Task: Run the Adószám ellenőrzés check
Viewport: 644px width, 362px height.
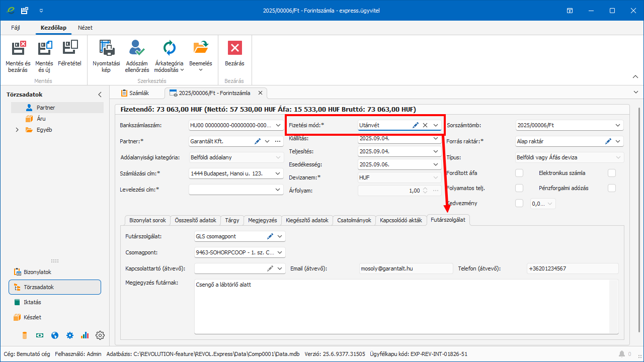Action: click(x=136, y=48)
